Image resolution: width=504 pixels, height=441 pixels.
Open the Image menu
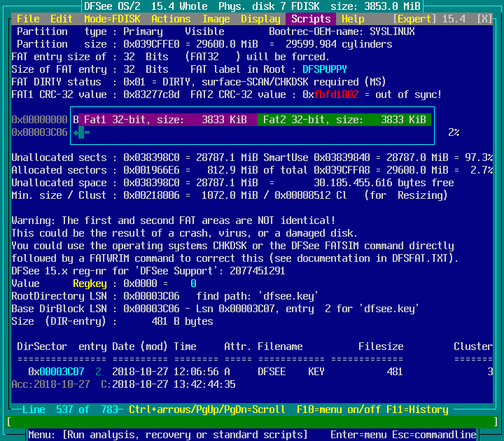216,19
